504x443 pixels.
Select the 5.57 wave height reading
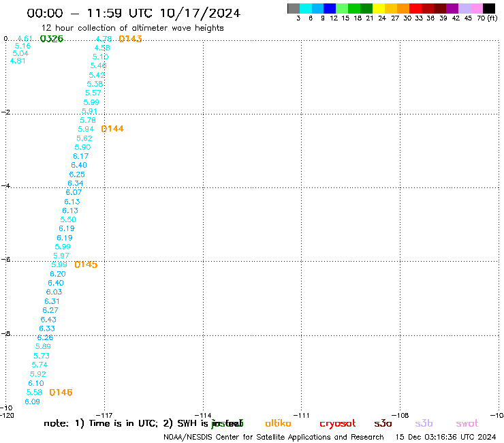(93, 93)
